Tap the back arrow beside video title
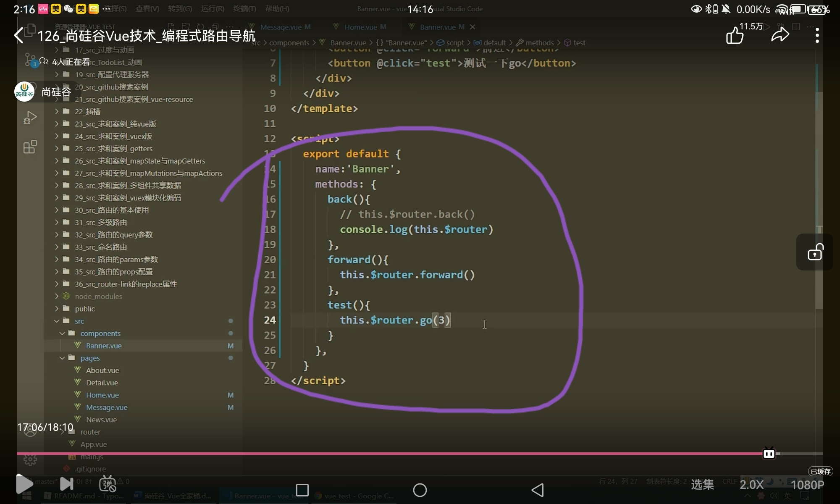Screen dimensions: 840x504 19,35
